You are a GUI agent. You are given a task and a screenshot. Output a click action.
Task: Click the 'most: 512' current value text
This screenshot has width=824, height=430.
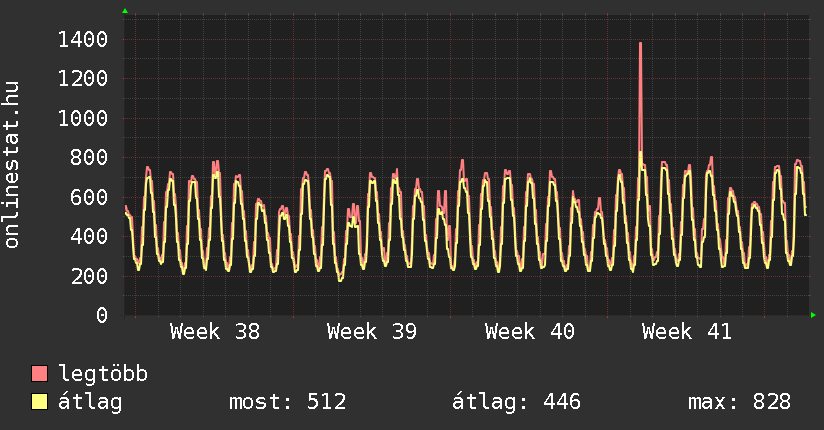click(288, 402)
